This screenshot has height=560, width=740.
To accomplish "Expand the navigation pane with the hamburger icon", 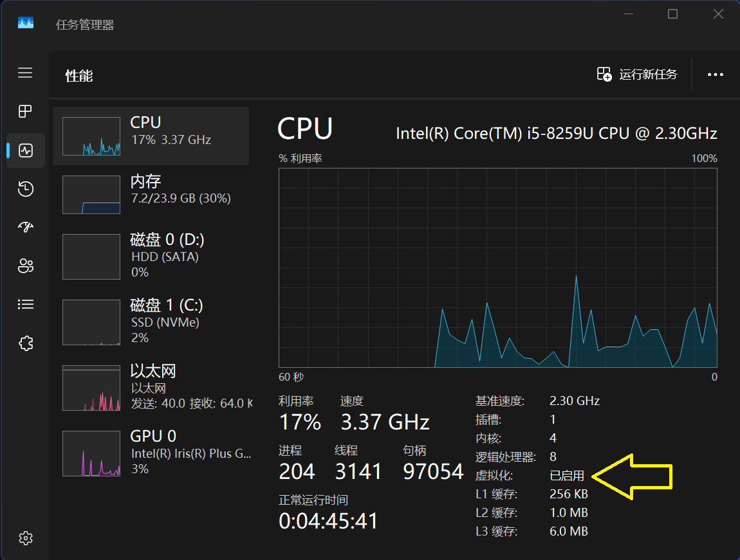I will click(25, 73).
